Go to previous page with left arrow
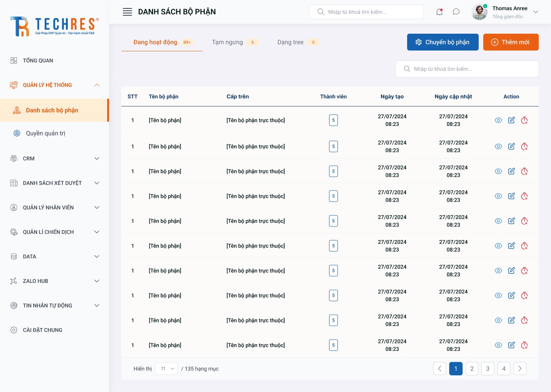The image size is (551, 392). coord(440,369)
